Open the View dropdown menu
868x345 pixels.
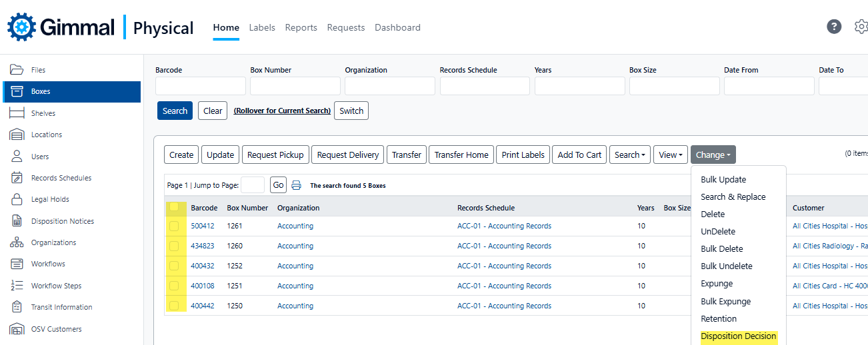pyautogui.click(x=670, y=155)
